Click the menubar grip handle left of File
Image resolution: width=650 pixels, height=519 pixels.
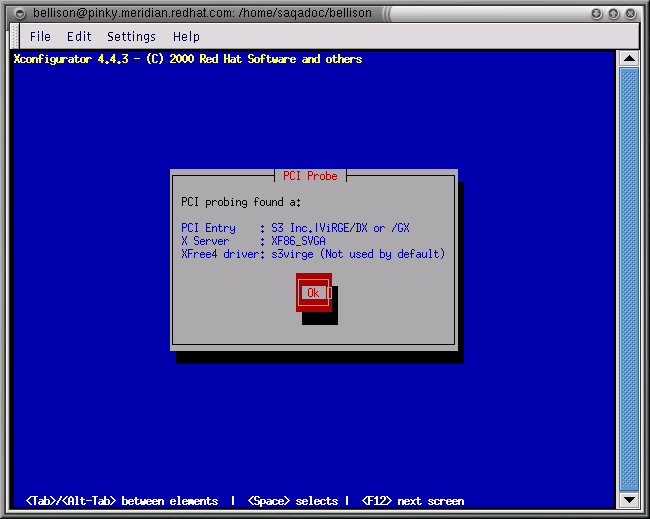coord(16,36)
